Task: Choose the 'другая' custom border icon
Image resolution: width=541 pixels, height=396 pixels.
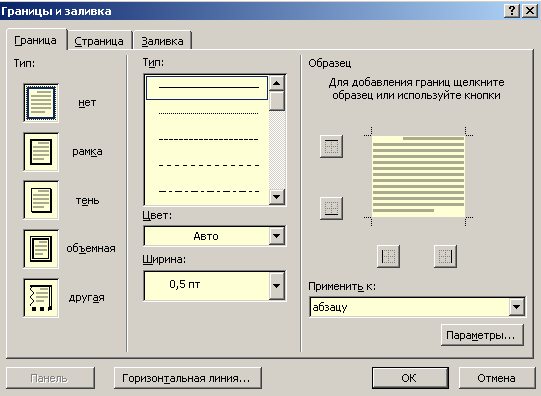Action: coord(41,298)
